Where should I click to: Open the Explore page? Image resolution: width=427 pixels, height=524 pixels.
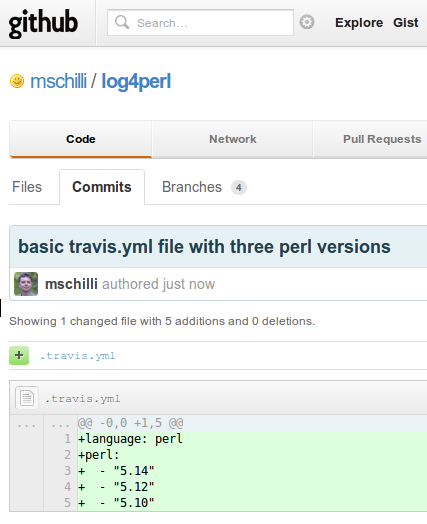(359, 23)
